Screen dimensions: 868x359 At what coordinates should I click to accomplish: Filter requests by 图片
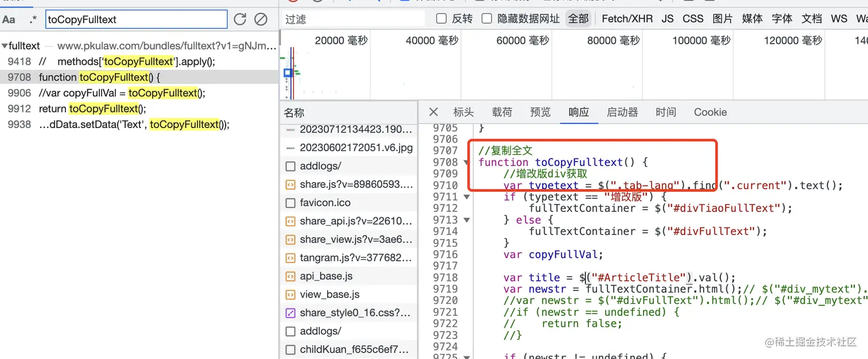723,19
